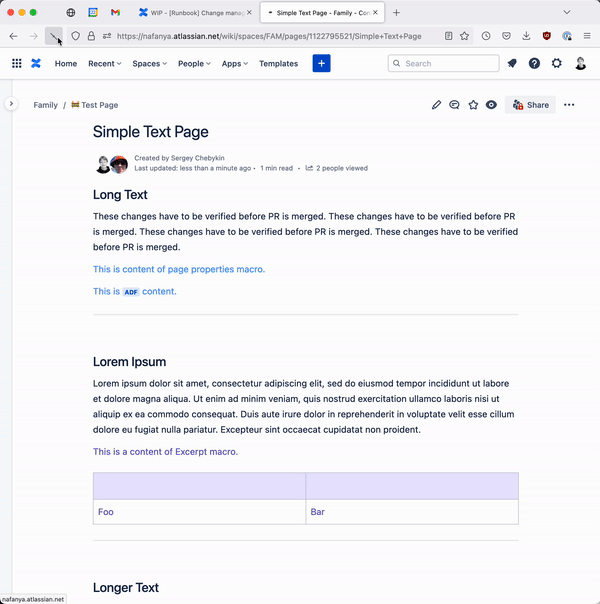List all tabs with the chevron
The height and width of the screenshot is (604, 600).
566,12
